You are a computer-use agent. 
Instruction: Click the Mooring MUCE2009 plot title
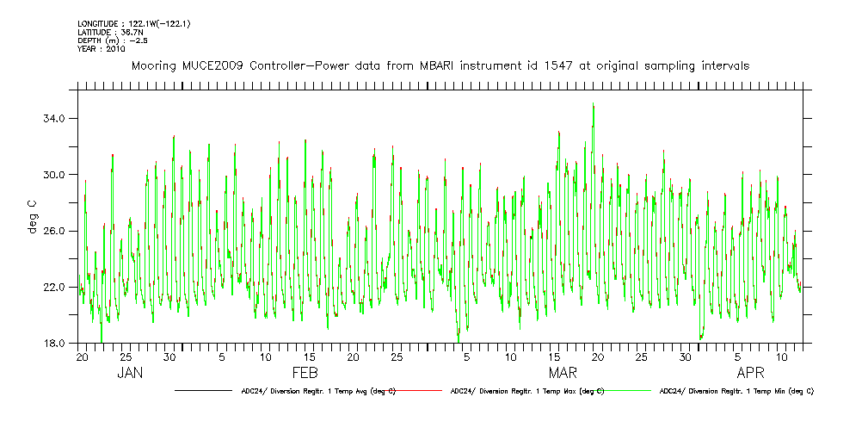point(440,65)
